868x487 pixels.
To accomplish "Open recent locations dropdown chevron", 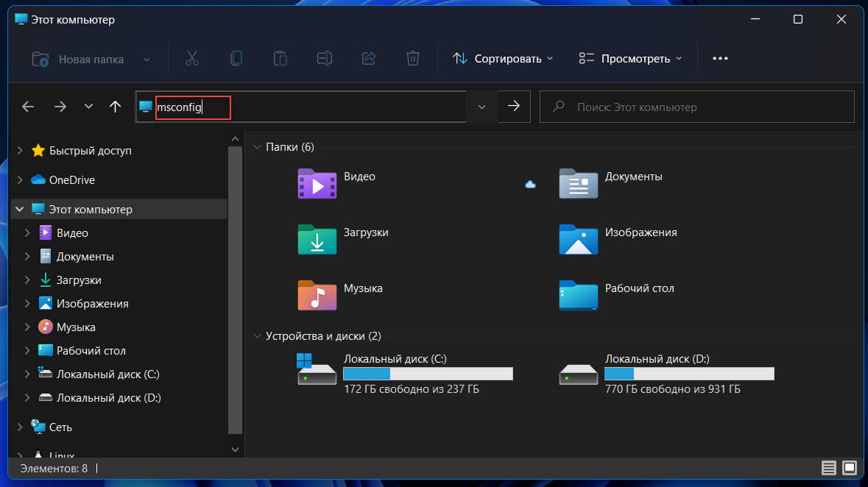I will [x=88, y=106].
